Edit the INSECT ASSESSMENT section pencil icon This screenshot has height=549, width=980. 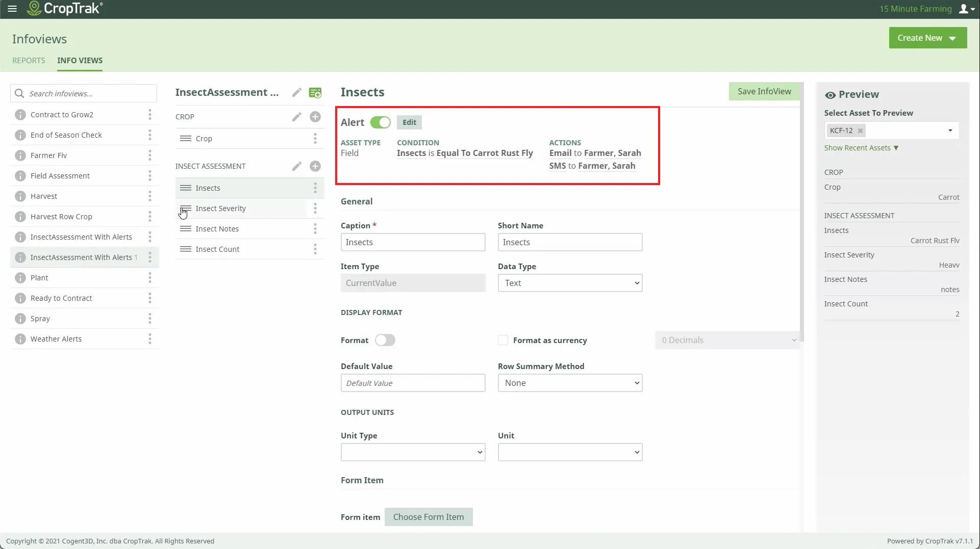click(x=296, y=166)
